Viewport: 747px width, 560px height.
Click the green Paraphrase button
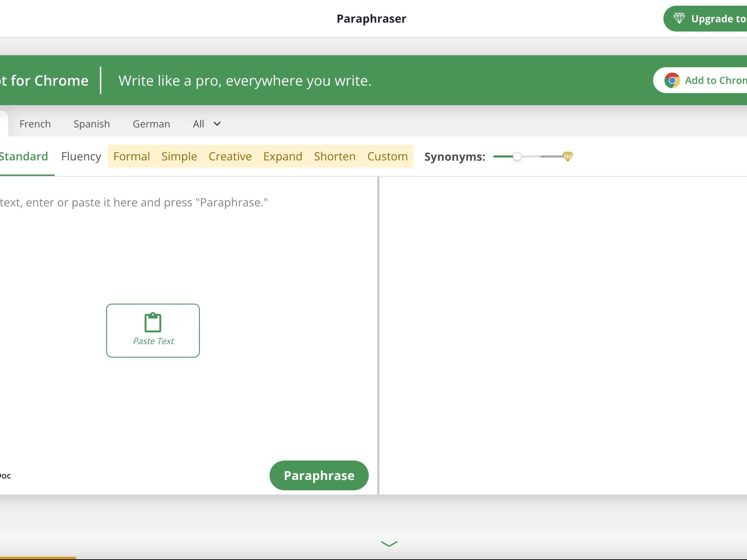pos(319,475)
